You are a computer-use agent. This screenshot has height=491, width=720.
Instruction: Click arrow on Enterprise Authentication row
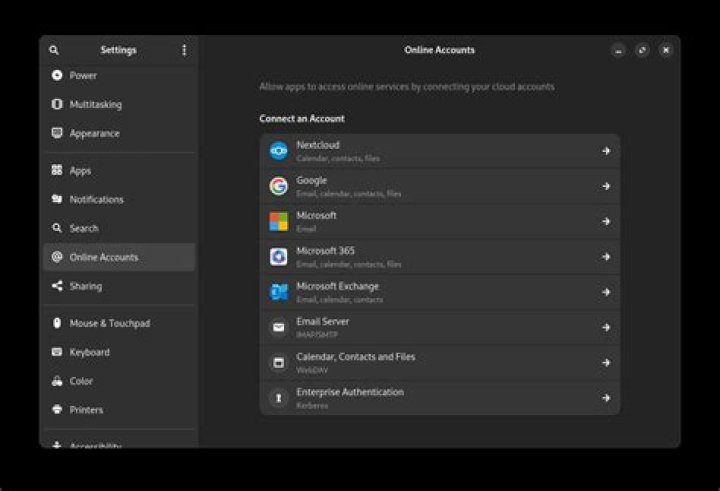coord(606,398)
